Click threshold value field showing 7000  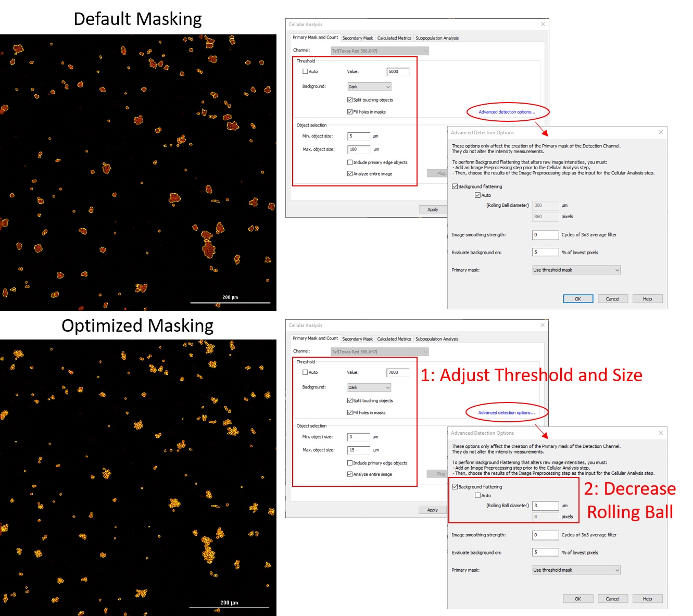pos(397,372)
